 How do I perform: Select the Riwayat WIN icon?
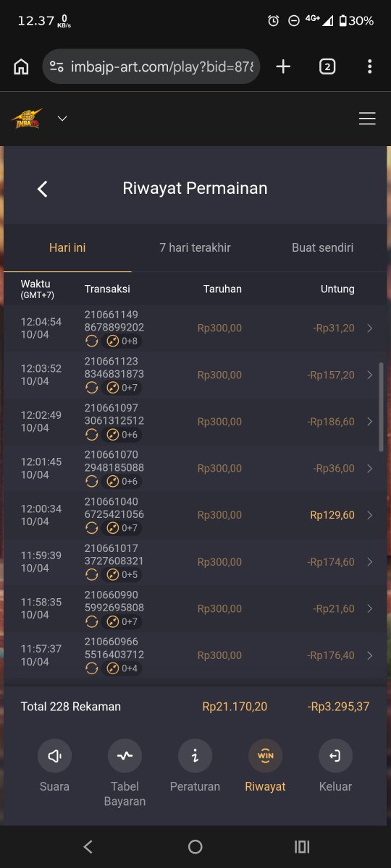point(265,756)
